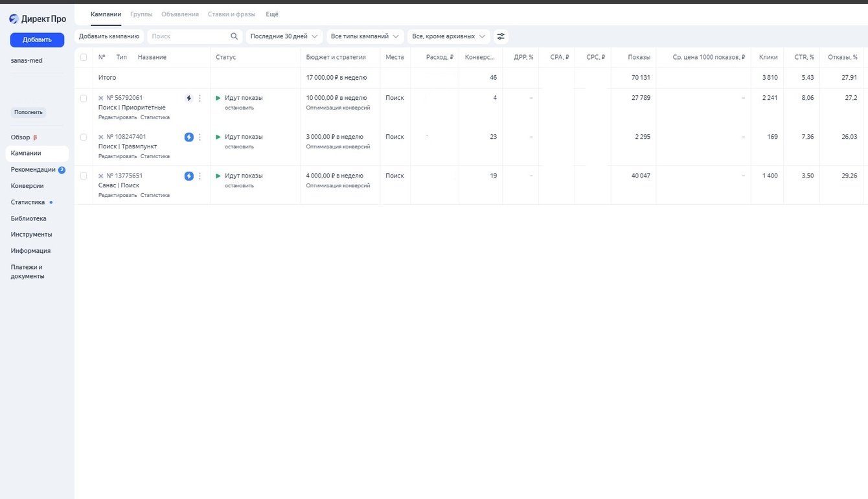Open three-dot menu for Санас | Поиск campaign
868x499 pixels.
tap(200, 176)
